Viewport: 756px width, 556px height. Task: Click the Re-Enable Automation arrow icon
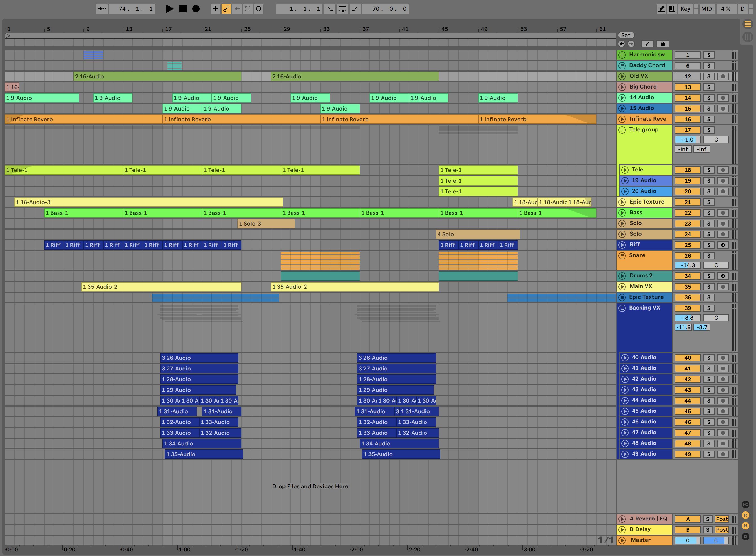point(237,9)
